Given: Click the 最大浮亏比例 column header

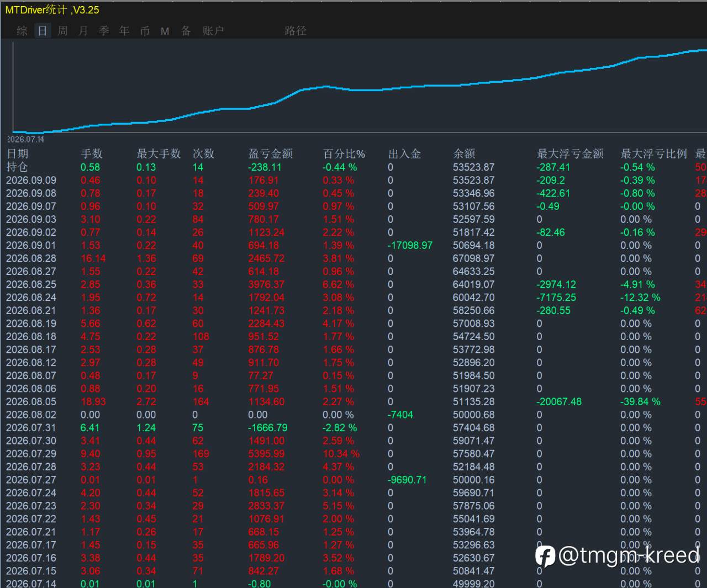Looking at the screenshot, I should click(654, 153).
